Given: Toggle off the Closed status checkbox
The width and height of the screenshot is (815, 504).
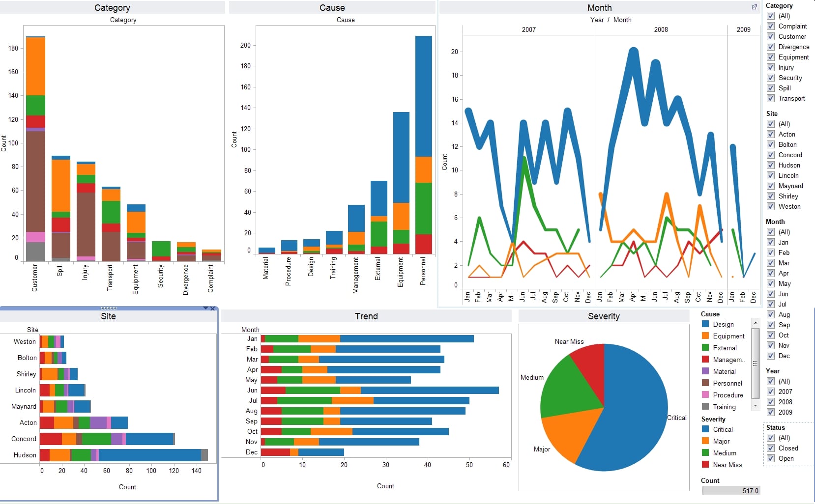Looking at the screenshot, I should point(770,448).
